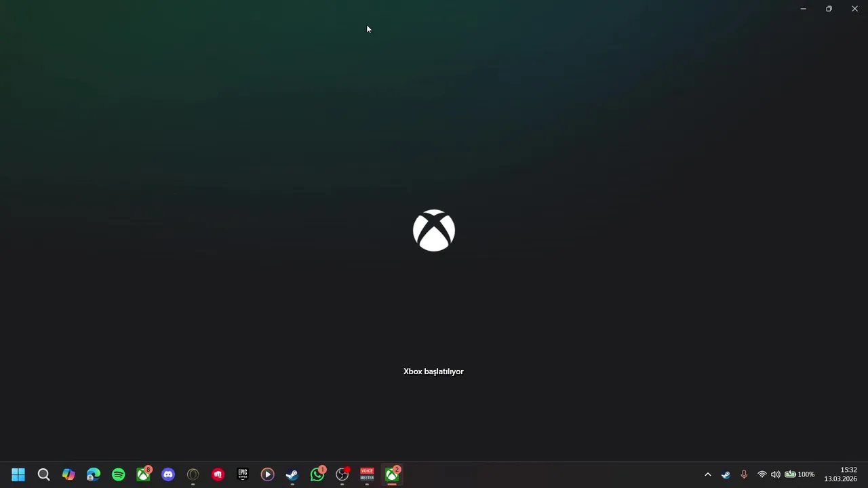This screenshot has width=868, height=488.
Task: Click the microphone tray indicator
Action: 744,474
